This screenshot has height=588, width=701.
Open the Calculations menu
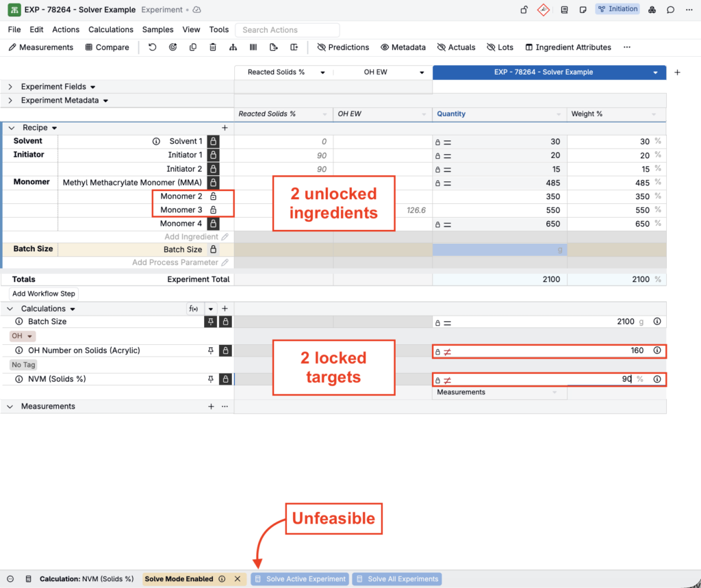[x=110, y=29]
